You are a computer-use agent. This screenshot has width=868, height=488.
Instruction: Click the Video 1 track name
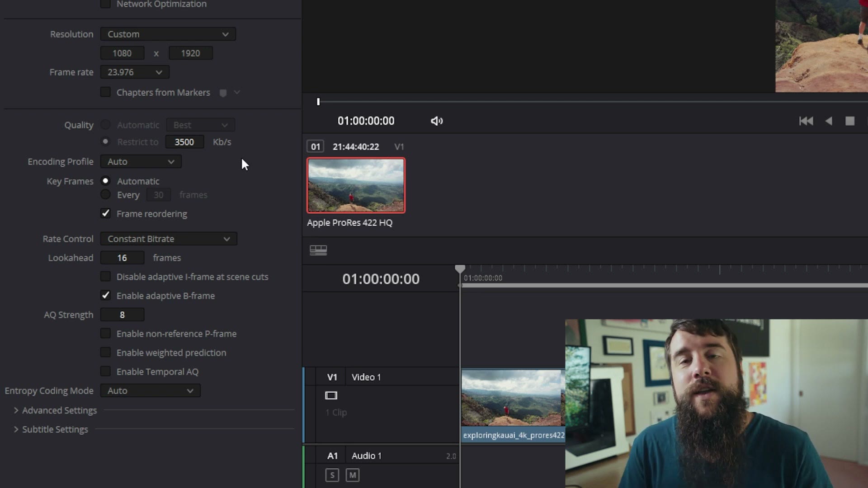click(x=366, y=377)
